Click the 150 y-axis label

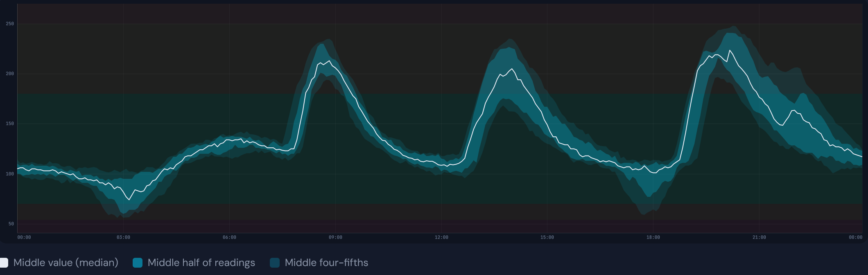coord(10,124)
